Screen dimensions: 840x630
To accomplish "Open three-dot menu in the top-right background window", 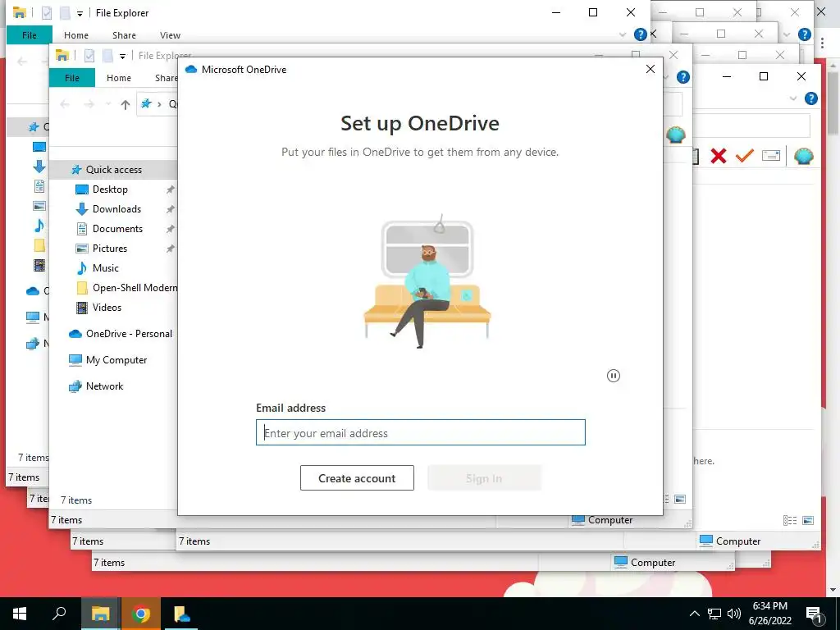I will [x=822, y=43].
